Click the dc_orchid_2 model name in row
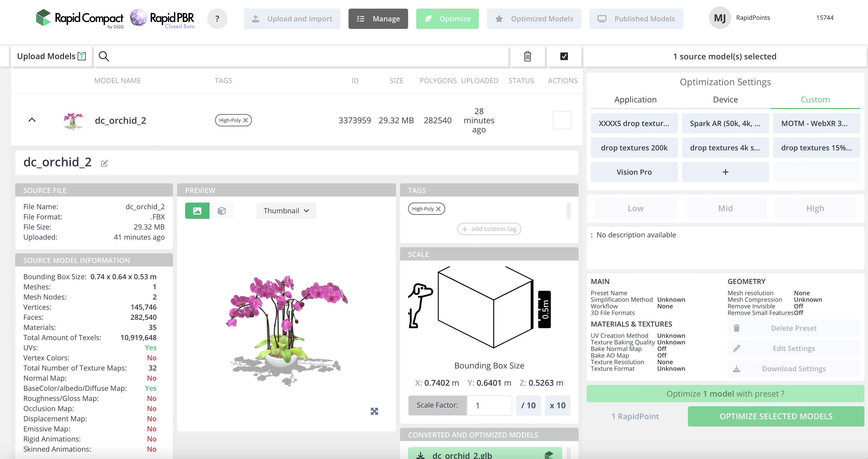The width and height of the screenshot is (868, 459). pos(120,120)
